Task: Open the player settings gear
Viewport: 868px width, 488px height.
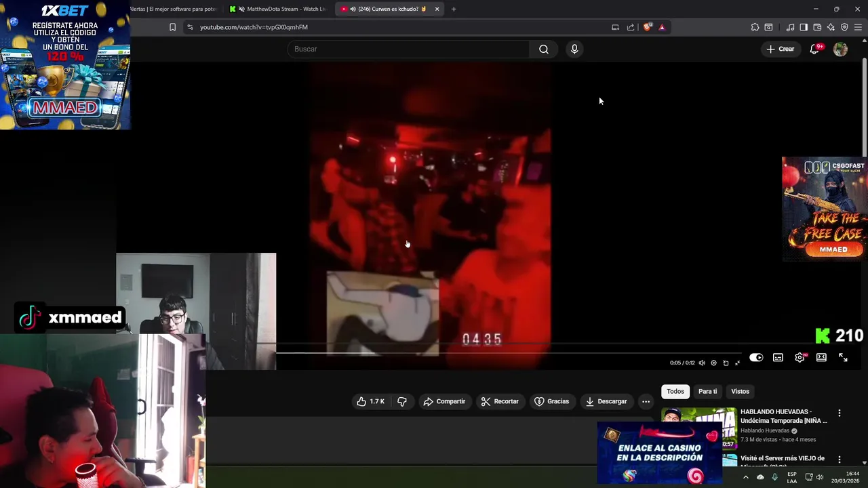Action: coord(800,357)
